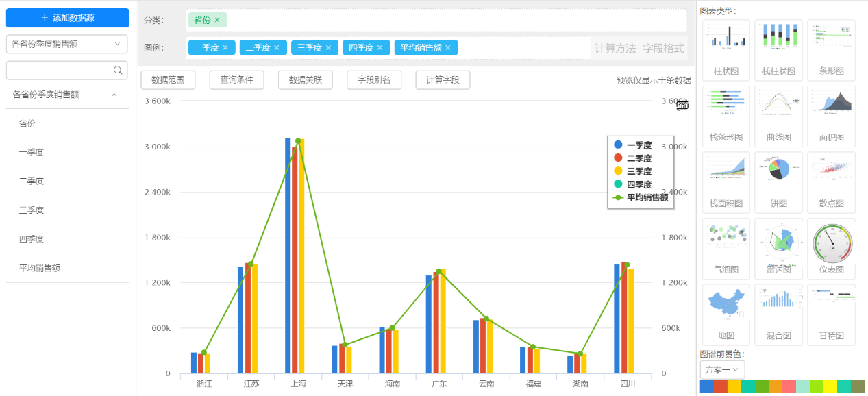The image size is (868, 396).
Task: Click the search magnifier icon
Action: [x=118, y=70]
